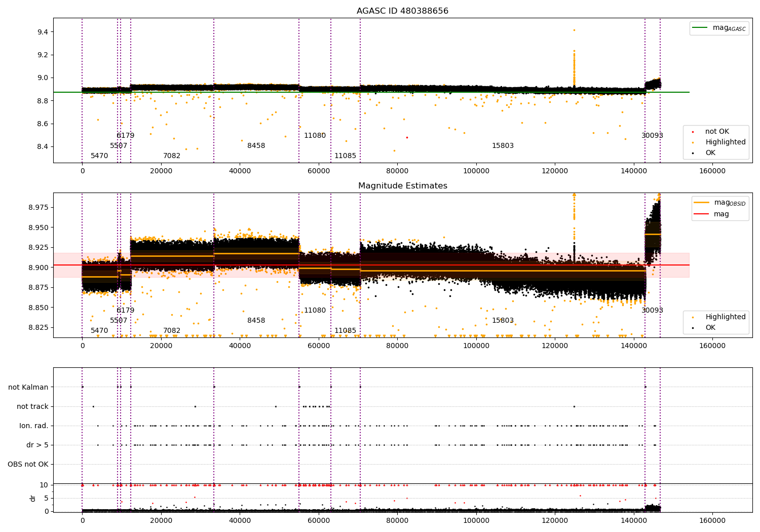Click OBSID label 7082 in middle plot
Viewport: 760px width, 532px height.
(171, 331)
